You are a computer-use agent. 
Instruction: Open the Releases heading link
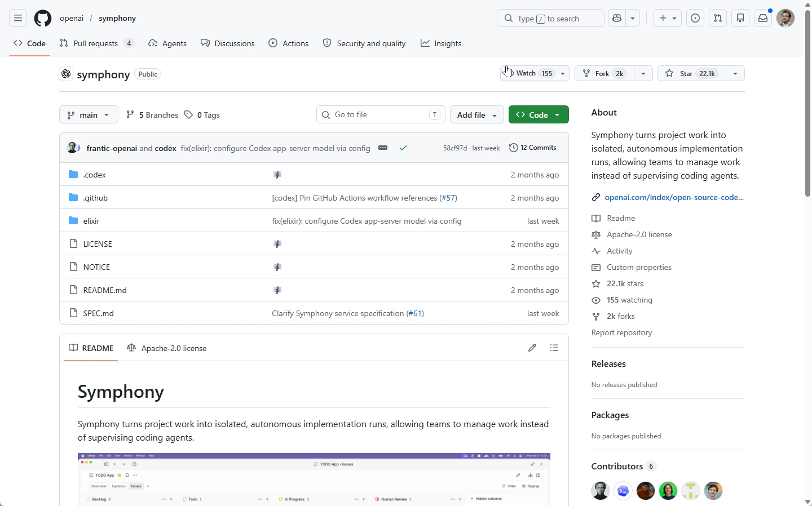click(x=608, y=364)
